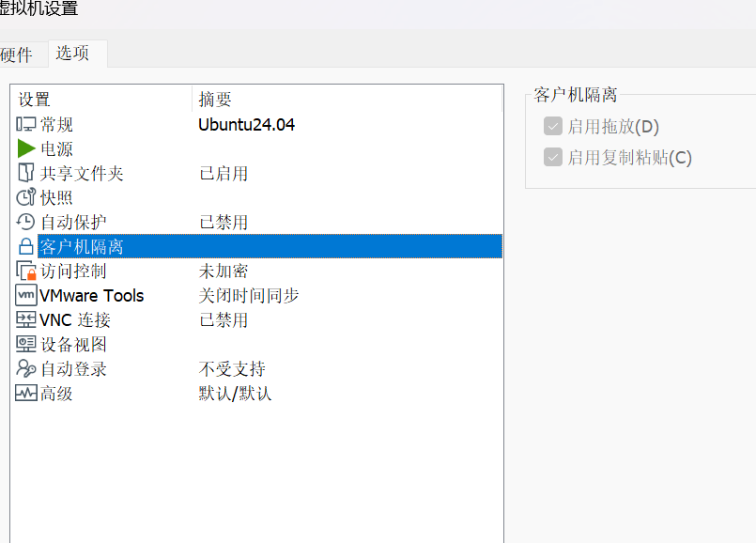Select the VMware Tools row label

tap(92, 296)
